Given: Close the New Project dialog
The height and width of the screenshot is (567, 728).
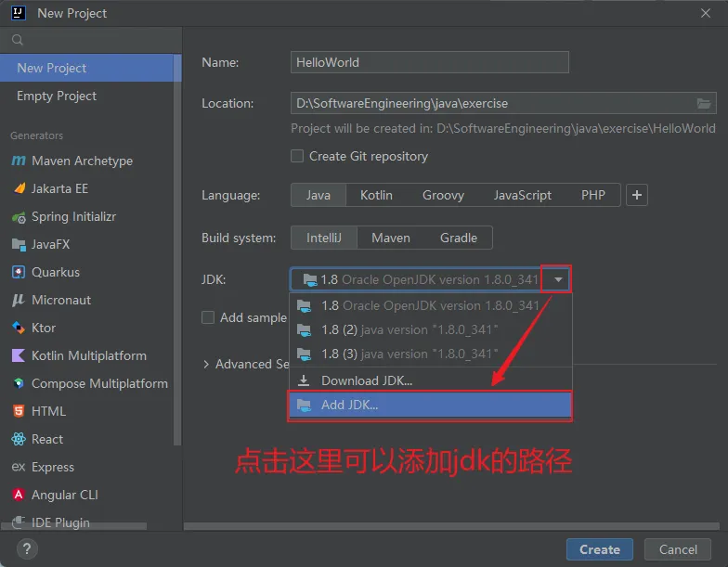Looking at the screenshot, I should tap(706, 13).
